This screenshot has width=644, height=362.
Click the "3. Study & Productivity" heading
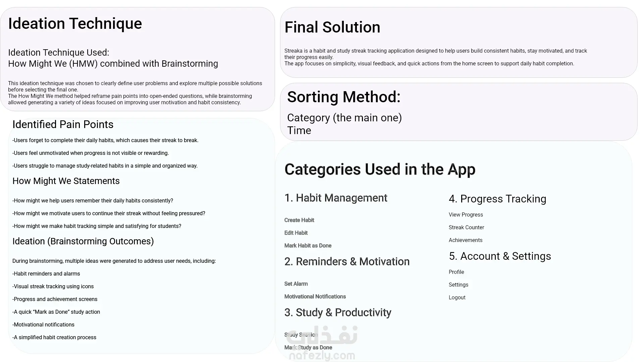(x=337, y=313)
